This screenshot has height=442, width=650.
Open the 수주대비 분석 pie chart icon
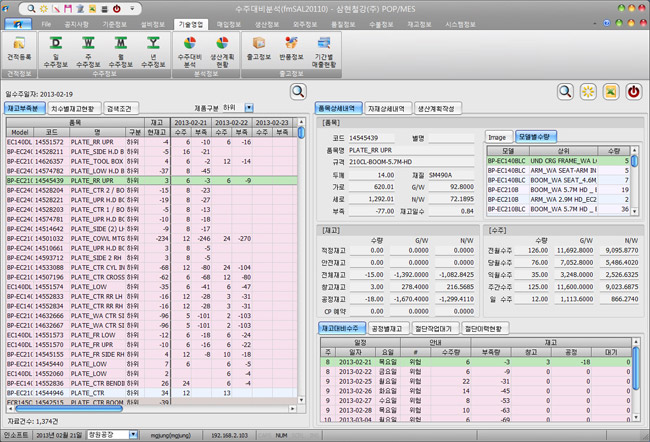[x=189, y=52]
